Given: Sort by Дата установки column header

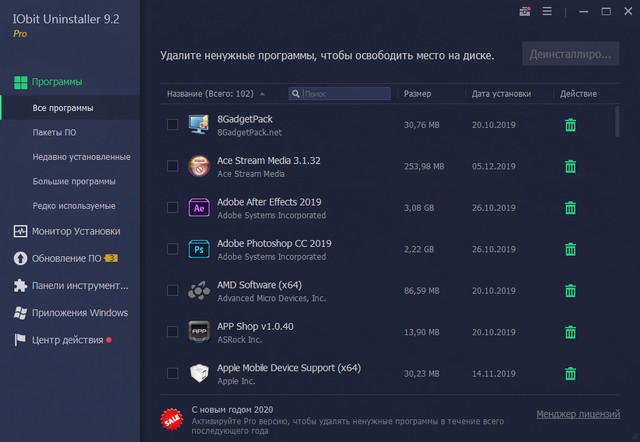Looking at the screenshot, I should (501, 94).
